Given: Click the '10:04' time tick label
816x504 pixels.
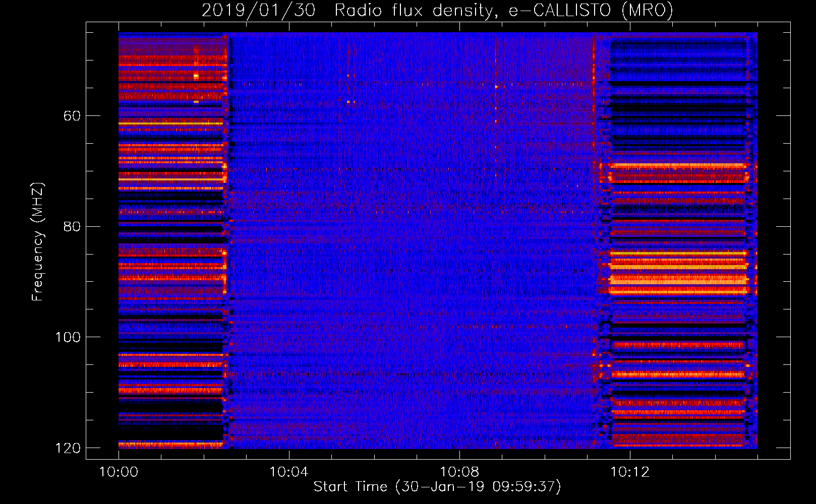Looking at the screenshot, I should pos(289,472).
